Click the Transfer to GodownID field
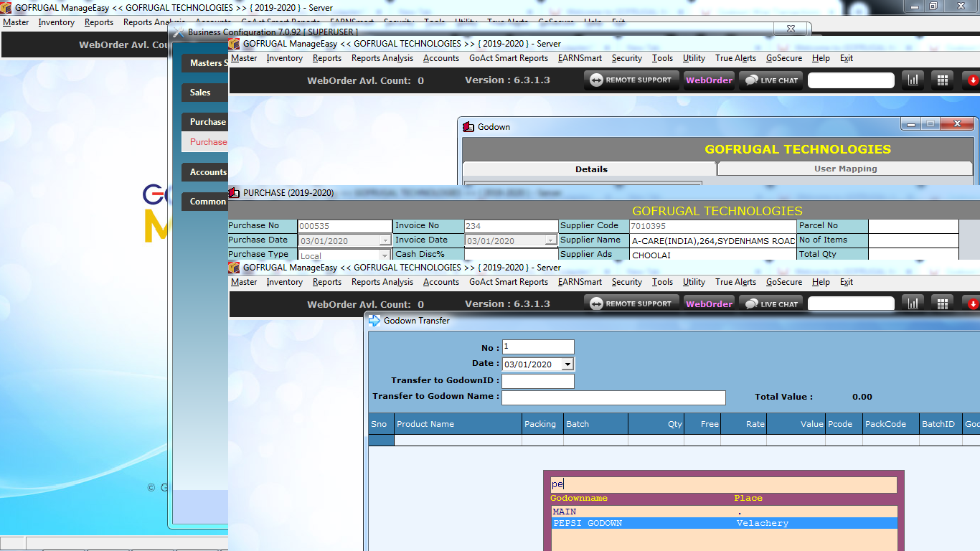Viewport: 980px width, 551px height. click(x=538, y=381)
